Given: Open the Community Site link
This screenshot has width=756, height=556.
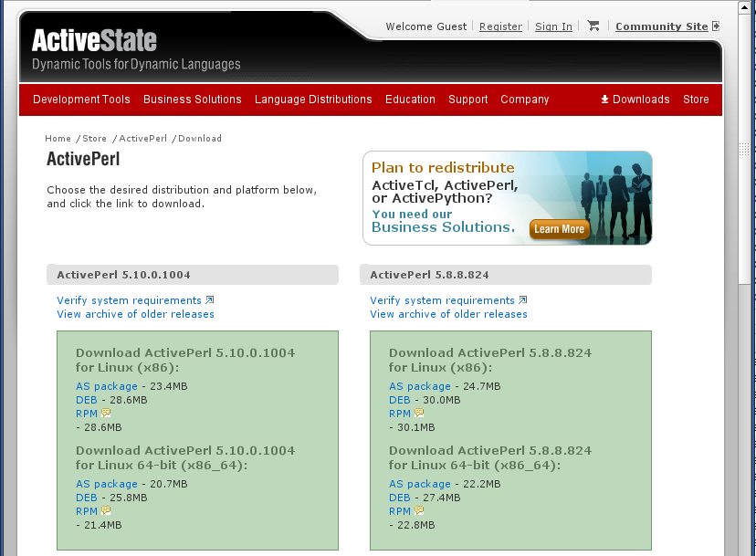Looking at the screenshot, I should click(x=661, y=26).
